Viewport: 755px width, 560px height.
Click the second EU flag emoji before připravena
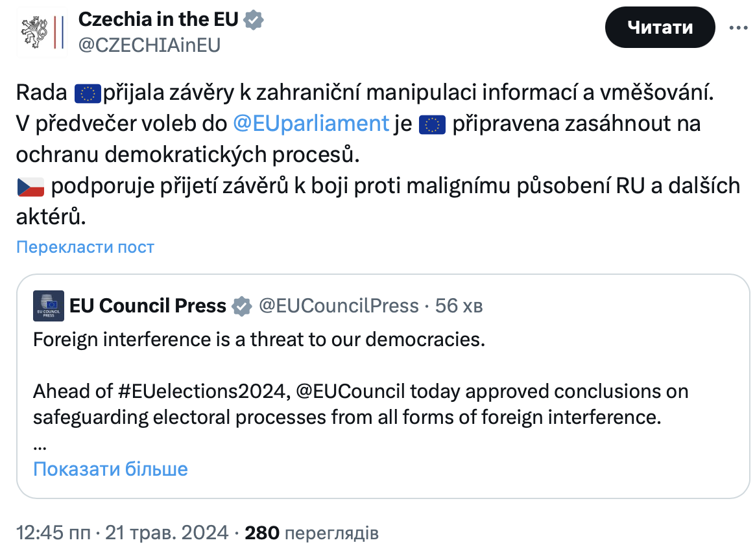(x=433, y=124)
